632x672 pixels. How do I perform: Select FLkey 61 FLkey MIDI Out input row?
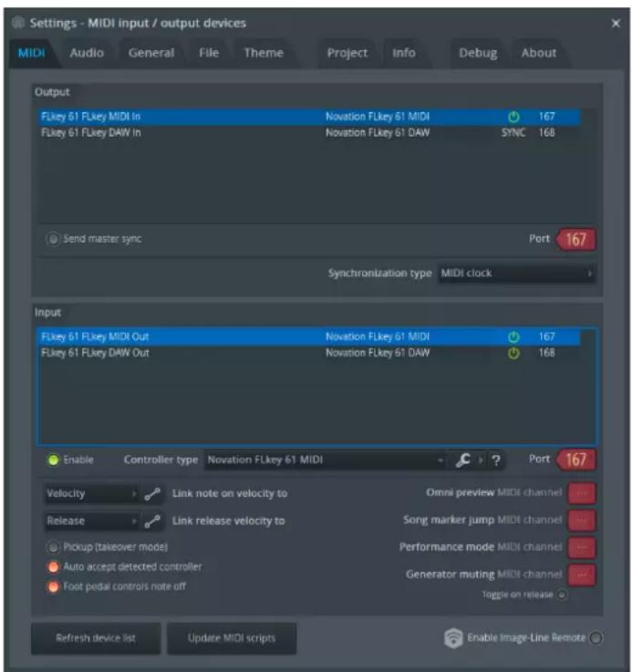pos(309,336)
